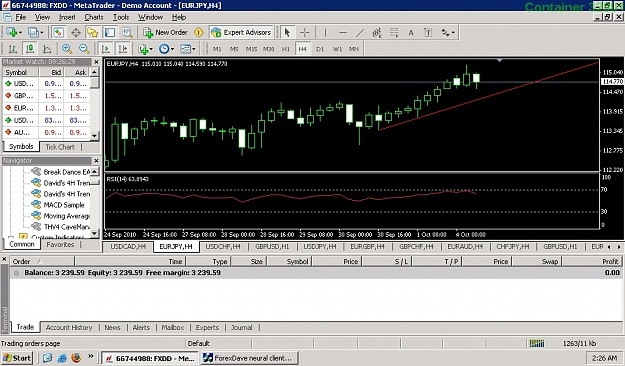Open the GBPUSD,H1 chart tab next to USDCHF
Viewport: 625px width, 366px height.
(x=272, y=247)
